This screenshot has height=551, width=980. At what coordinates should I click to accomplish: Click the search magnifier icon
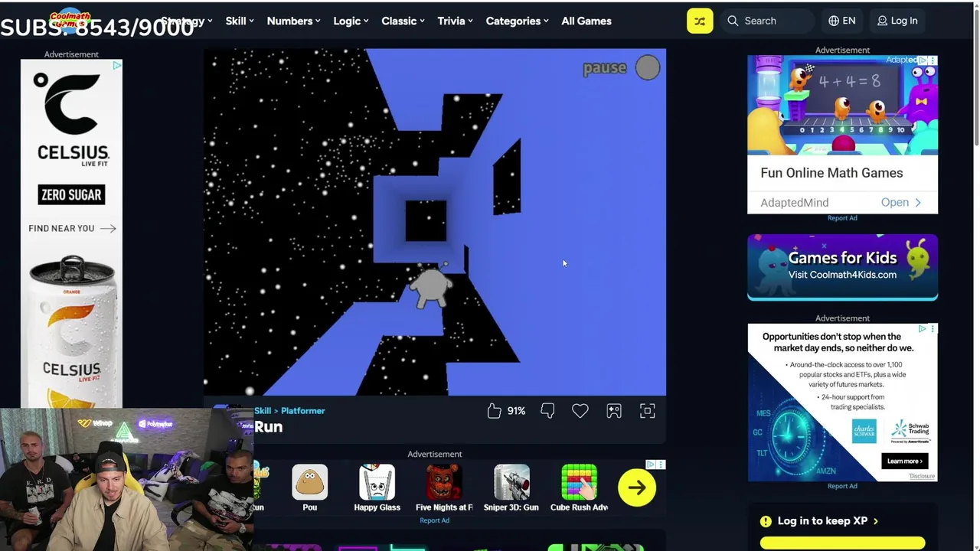coord(733,21)
